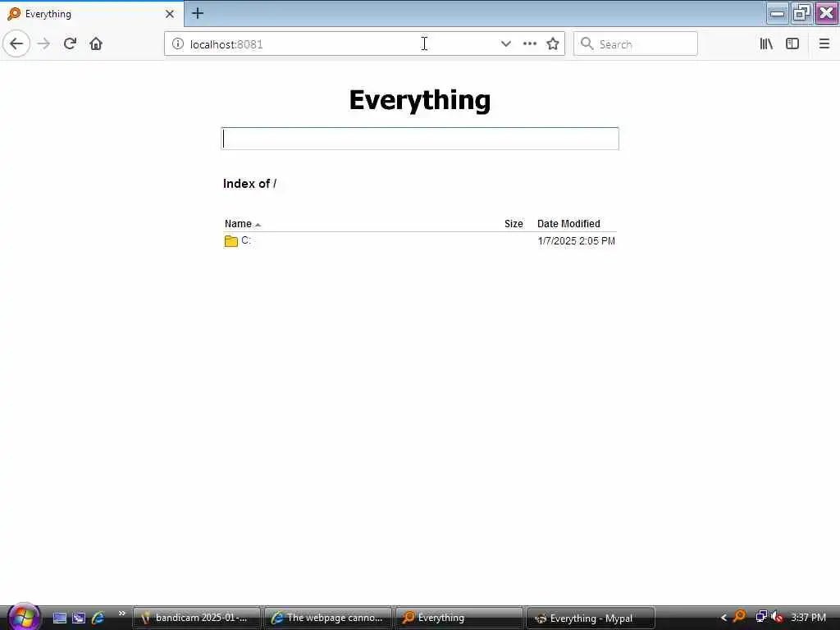
Task: Click the yellow C: folder icon
Action: [x=231, y=241]
